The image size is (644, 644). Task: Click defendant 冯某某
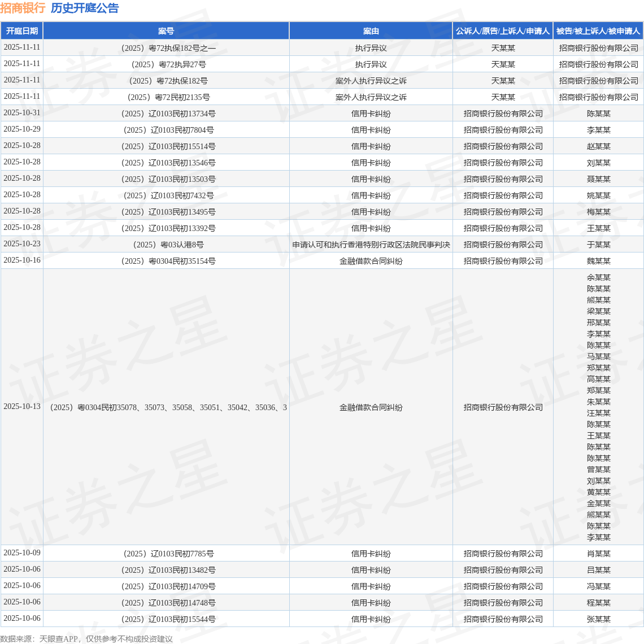(x=598, y=587)
